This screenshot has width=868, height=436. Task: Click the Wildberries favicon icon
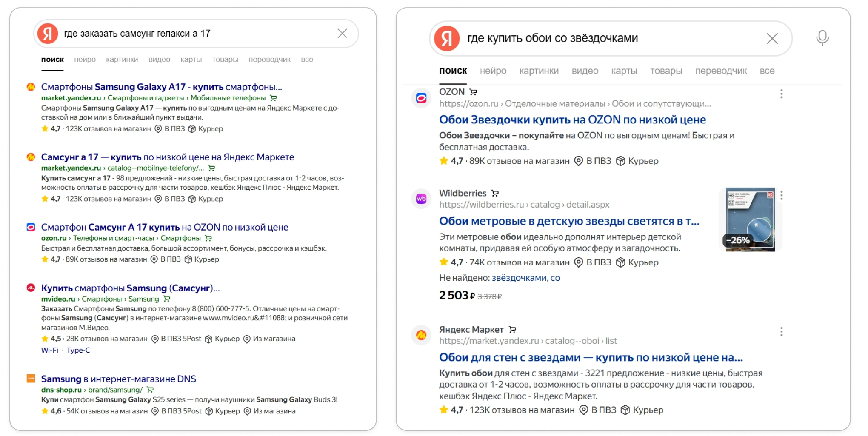421,198
